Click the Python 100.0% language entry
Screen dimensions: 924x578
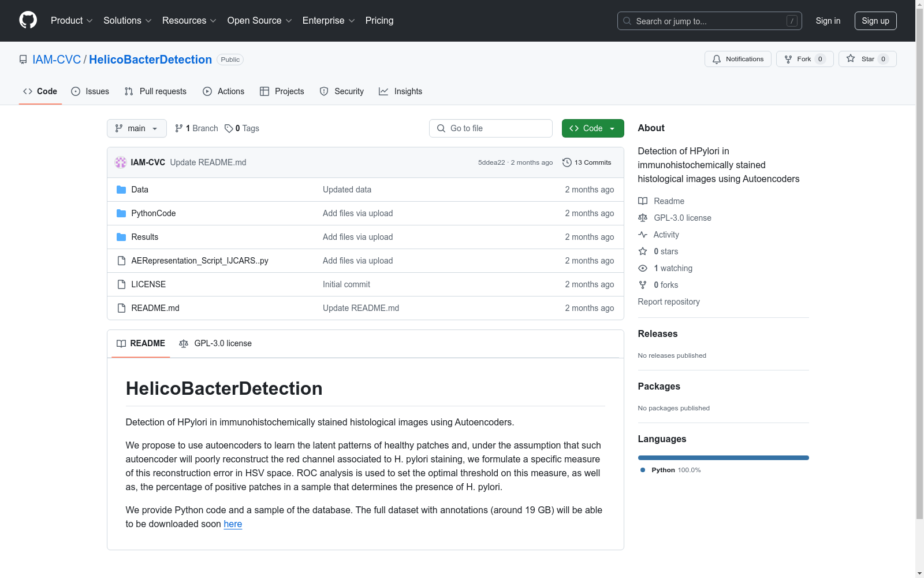[x=670, y=470]
